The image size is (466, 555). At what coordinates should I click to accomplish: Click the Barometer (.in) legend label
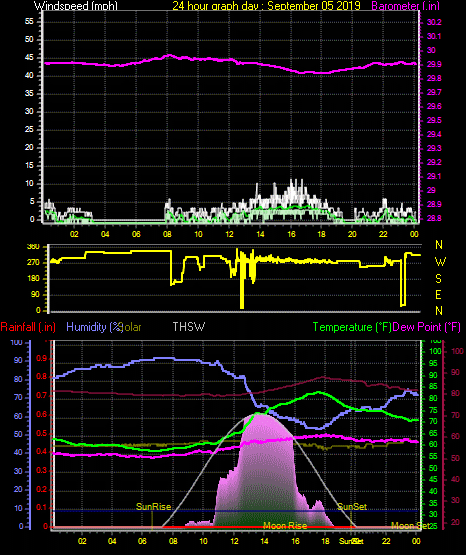[406, 6]
